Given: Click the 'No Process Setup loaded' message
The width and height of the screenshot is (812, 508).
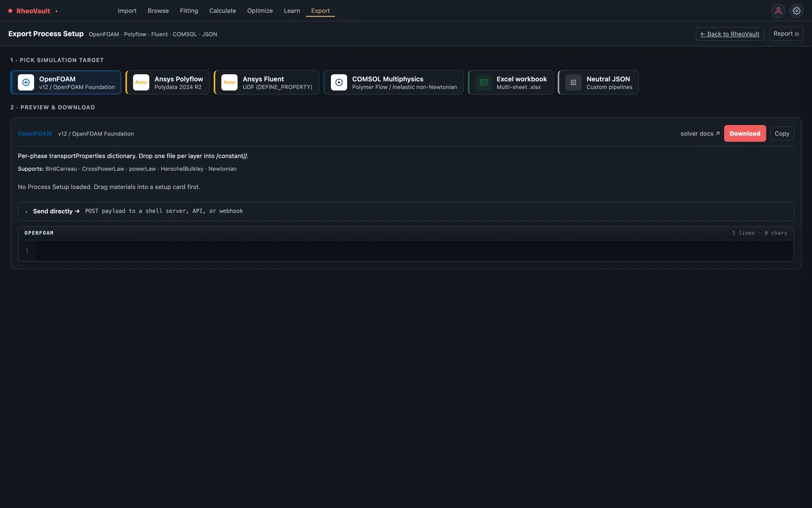Looking at the screenshot, I should point(109,187).
